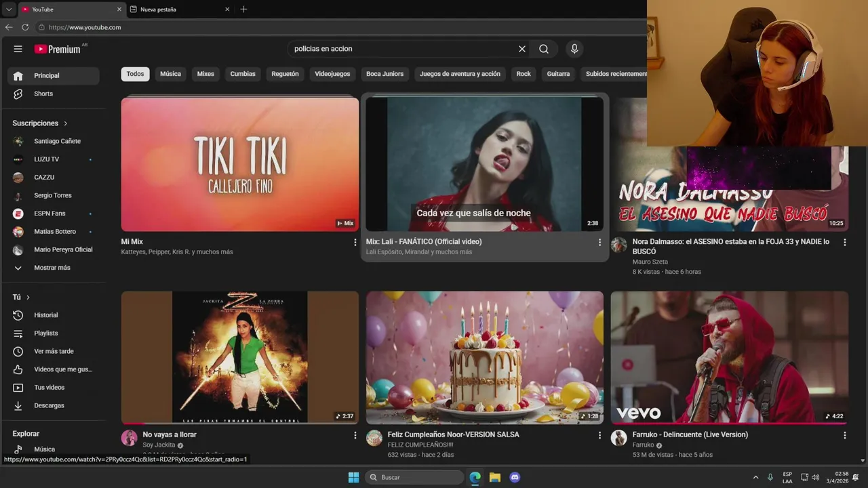868x488 pixels.
Task: Open Ver más tarde list
Action: click(x=54, y=352)
